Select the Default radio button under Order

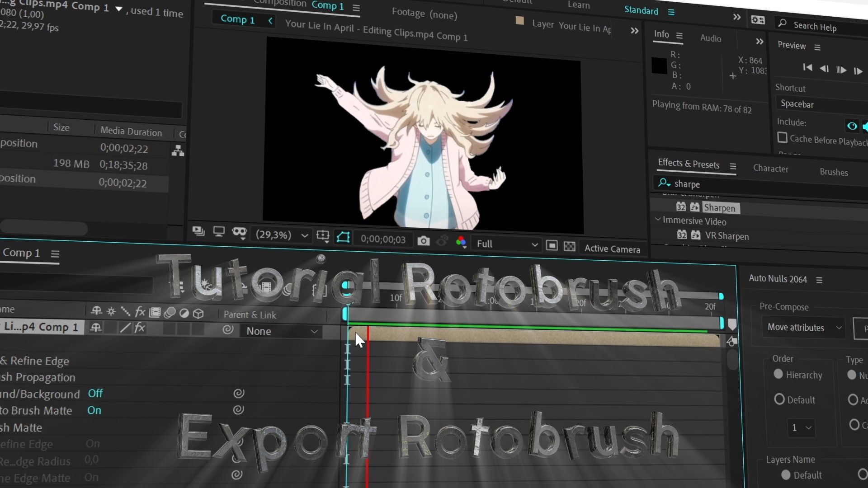(x=779, y=399)
